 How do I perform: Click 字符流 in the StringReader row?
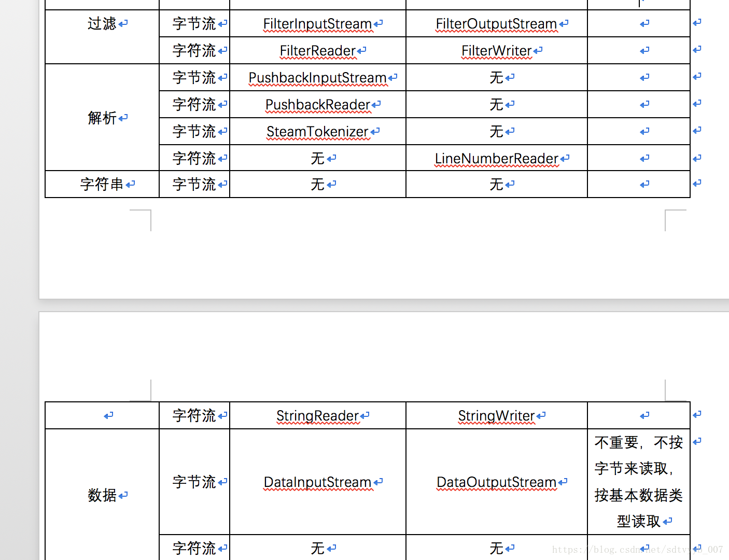tap(194, 415)
